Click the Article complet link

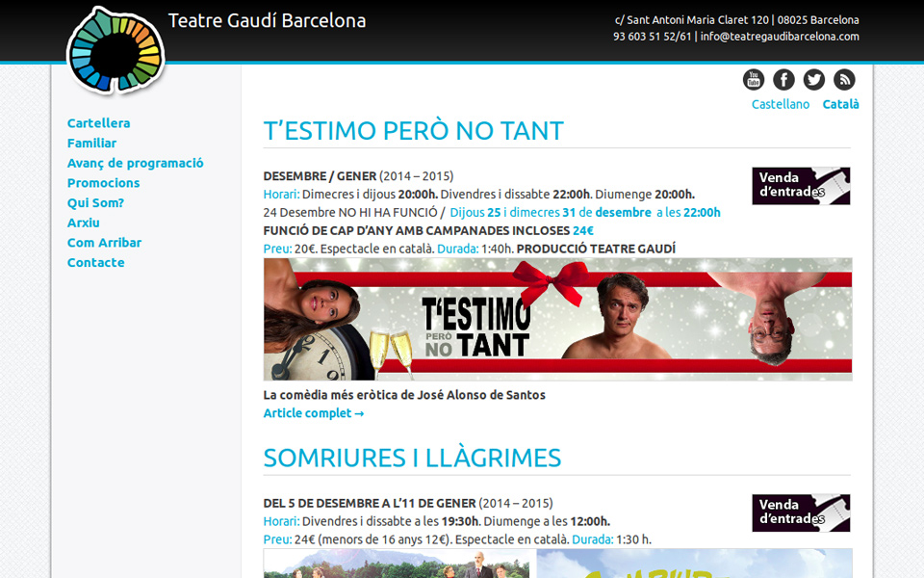314,413
